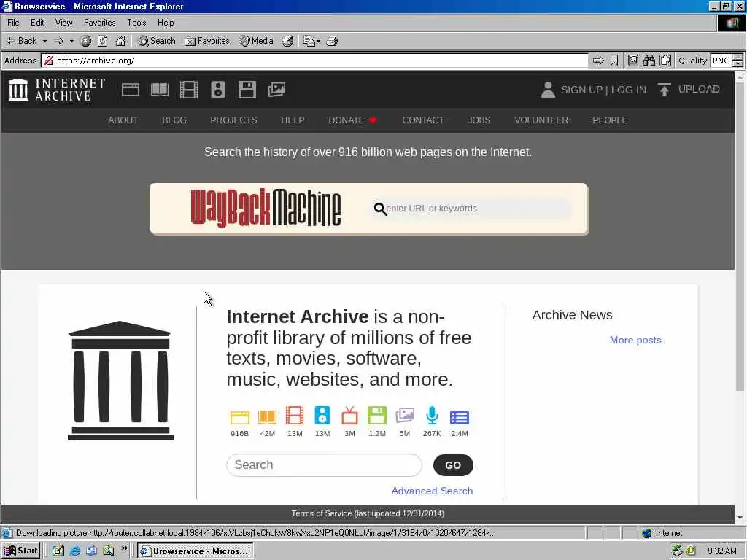Screen dimensions: 747x560
Task: Click the blue speaker audio icon labeled 13M
Action: (x=322, y=416)
